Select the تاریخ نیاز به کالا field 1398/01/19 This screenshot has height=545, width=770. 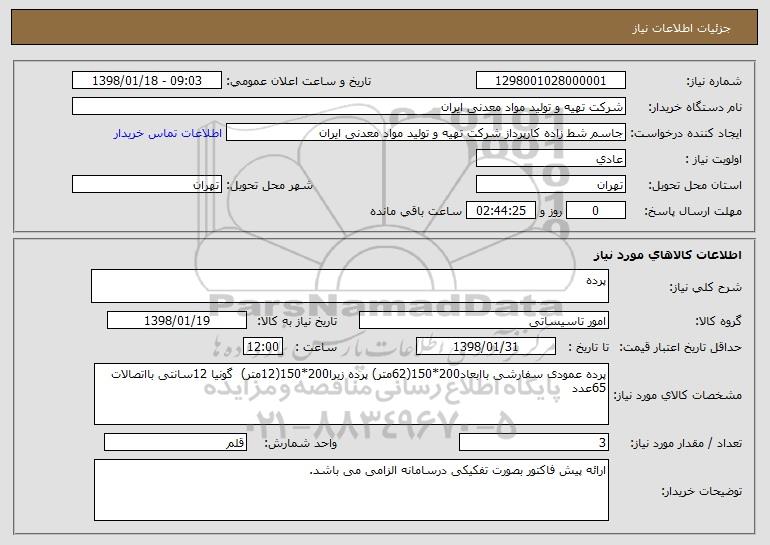pyautogui.click(x=177, y=321)
